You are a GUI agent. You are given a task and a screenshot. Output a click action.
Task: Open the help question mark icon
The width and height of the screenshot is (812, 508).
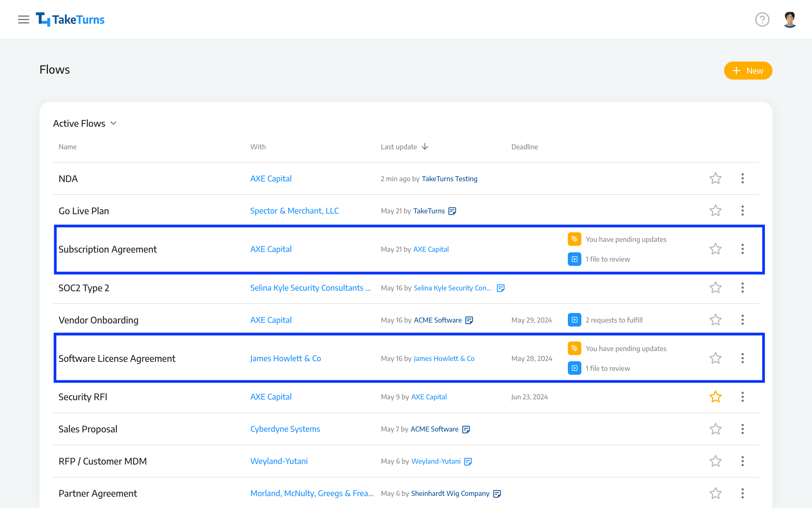tap(762, 19)
